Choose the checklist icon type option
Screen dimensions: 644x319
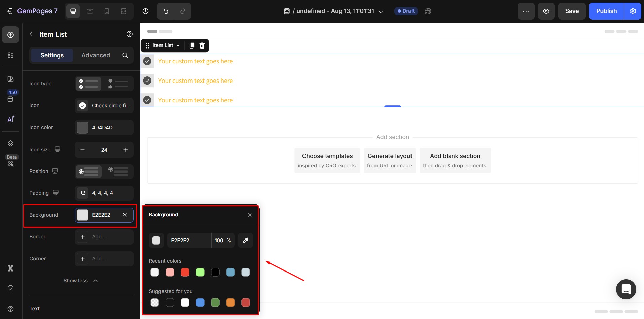88,84
